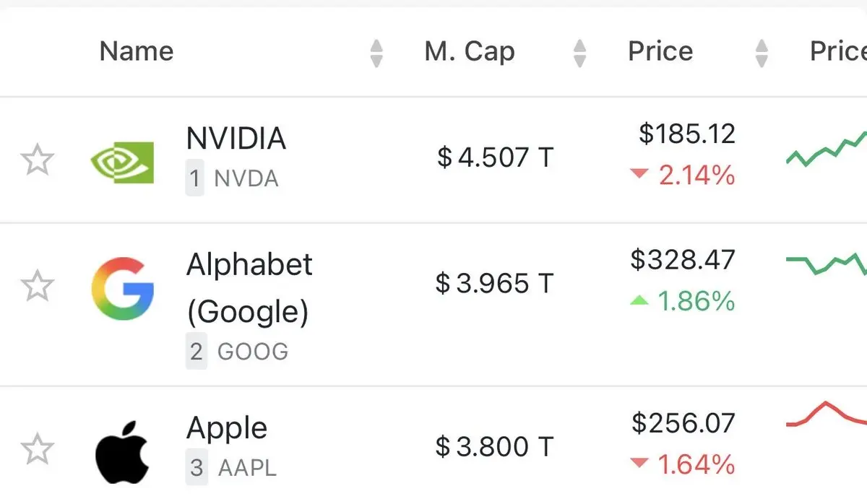Click Alphabet's green up-arrow change indicator
The width and height of the screenshot is (867, 504).
pos(639,300)
